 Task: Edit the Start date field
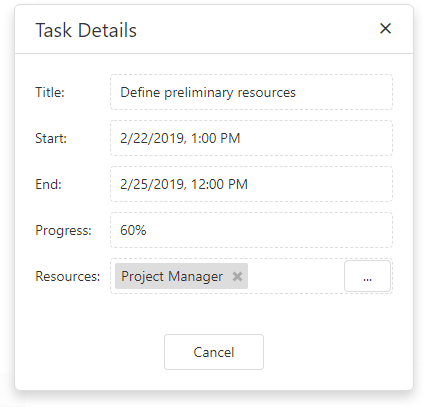click(251, 138)
